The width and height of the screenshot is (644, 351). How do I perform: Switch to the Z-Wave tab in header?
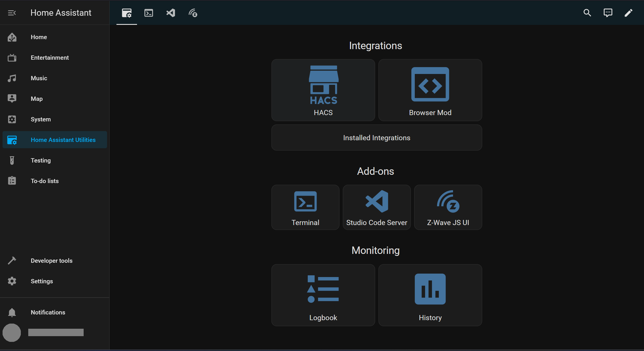tap(193, 13)
